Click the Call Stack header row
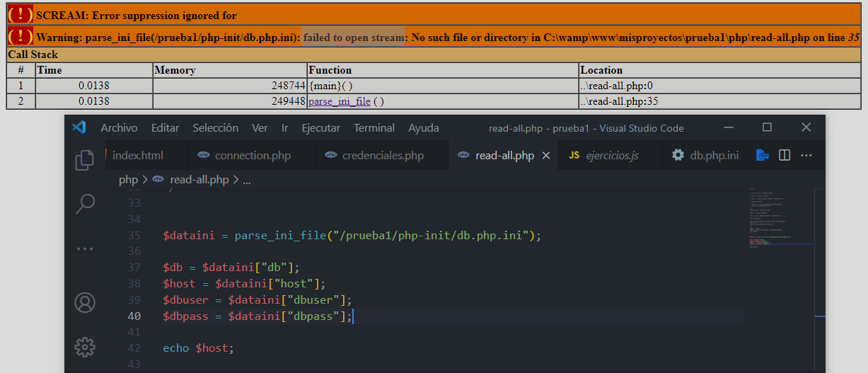 click(x=434, y=54)
